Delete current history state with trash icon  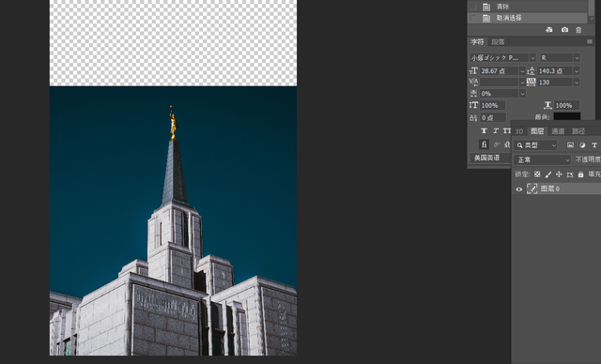coord(578,30)
